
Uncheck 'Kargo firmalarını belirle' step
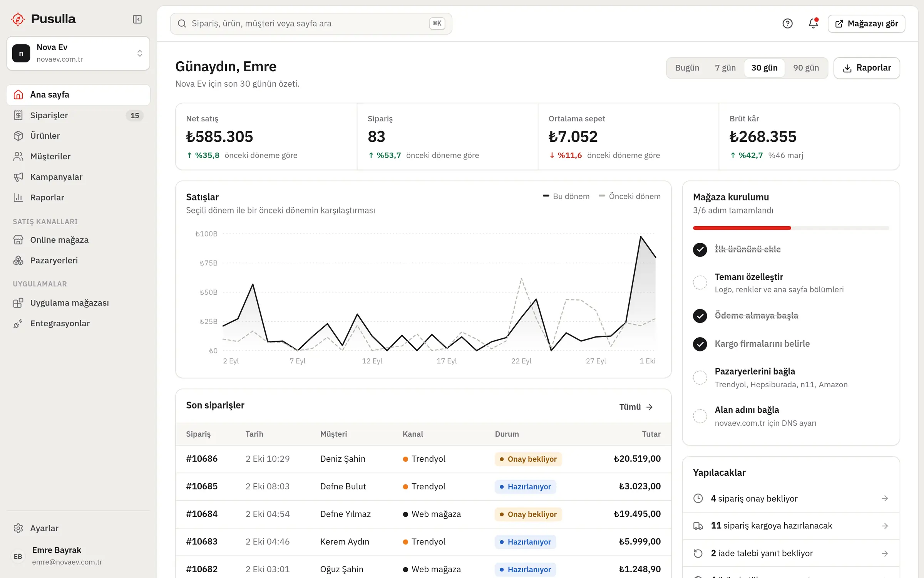(x=700, y=344)
